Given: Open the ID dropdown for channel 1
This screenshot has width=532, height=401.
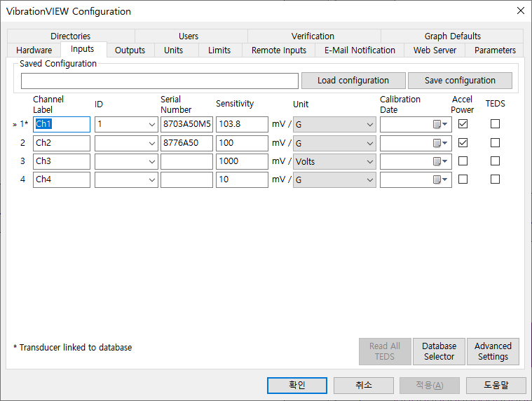Looking at the screenshot, I should point(151,125).
